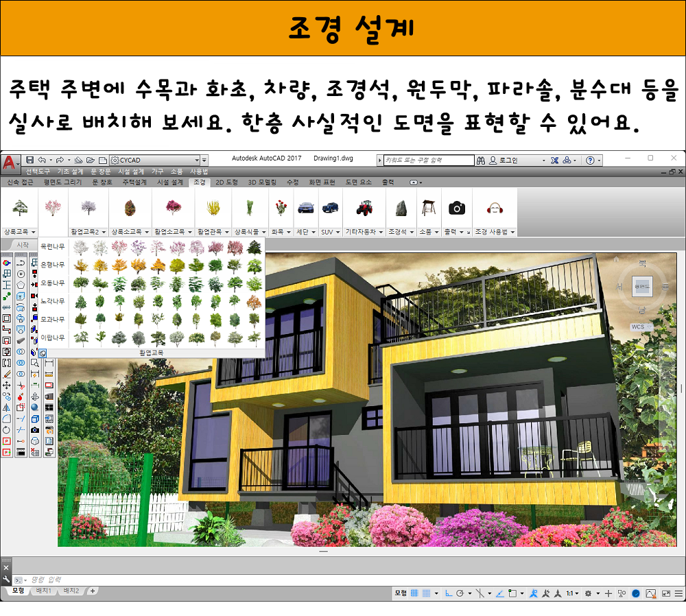Click the SUV vehicle icon

point(331,208)
